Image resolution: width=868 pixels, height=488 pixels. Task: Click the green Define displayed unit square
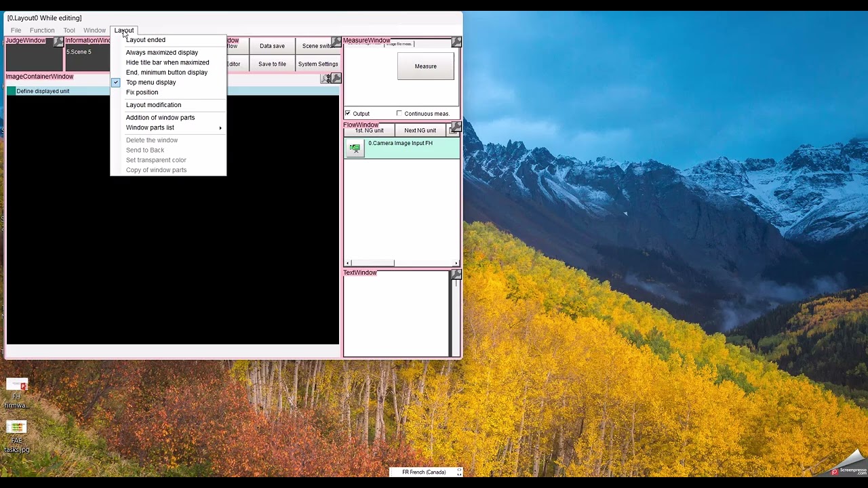pyautogui.click(x=11, y=91)
